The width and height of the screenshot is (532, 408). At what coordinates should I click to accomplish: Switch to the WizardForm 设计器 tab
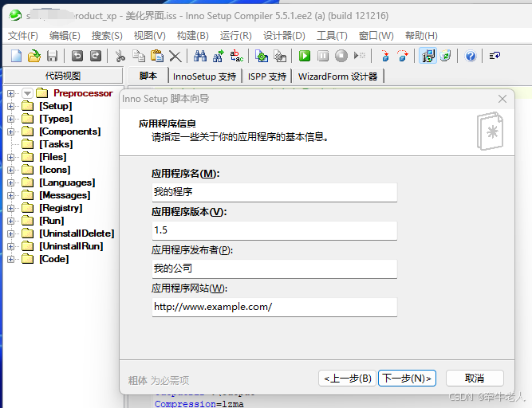point(337,76)
